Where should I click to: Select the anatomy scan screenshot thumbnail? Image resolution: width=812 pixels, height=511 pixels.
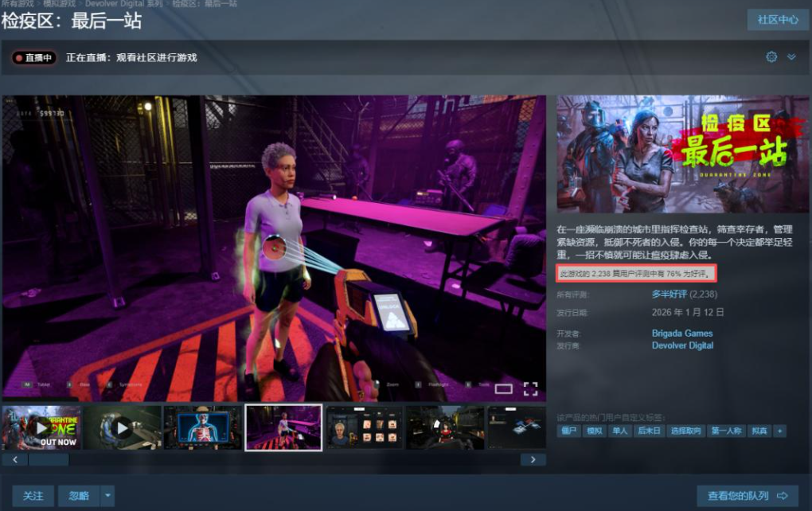pos(203,427)
